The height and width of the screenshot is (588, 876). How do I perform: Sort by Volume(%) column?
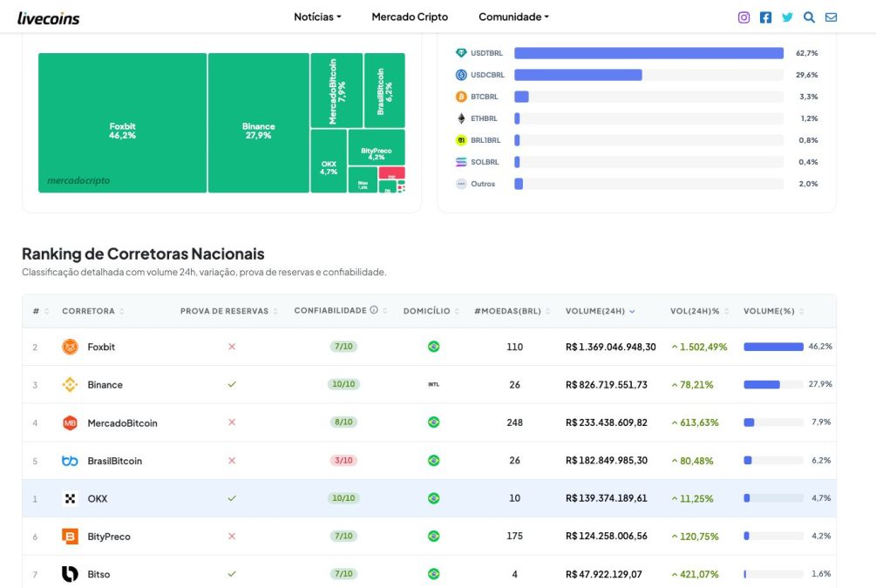click(773, 311)
